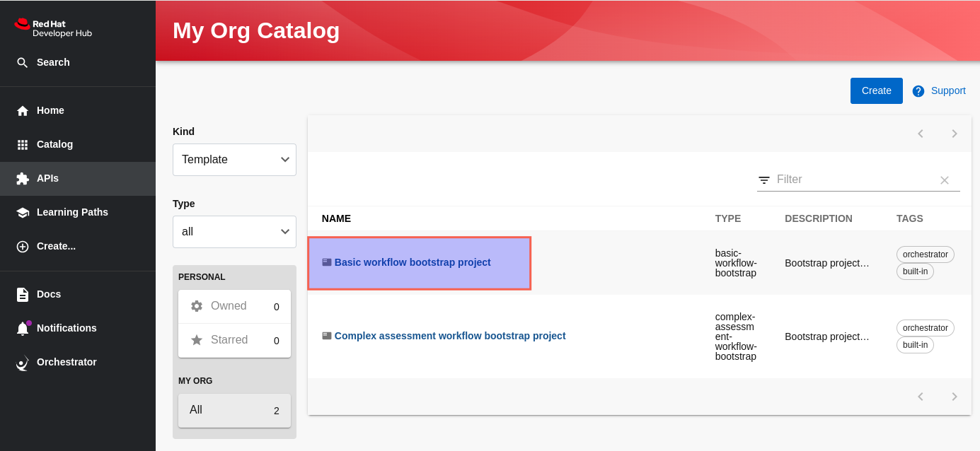Click the My Org Catalog page title
The width and height of the screenshot is (980, 451).
(x=256, y=30)
